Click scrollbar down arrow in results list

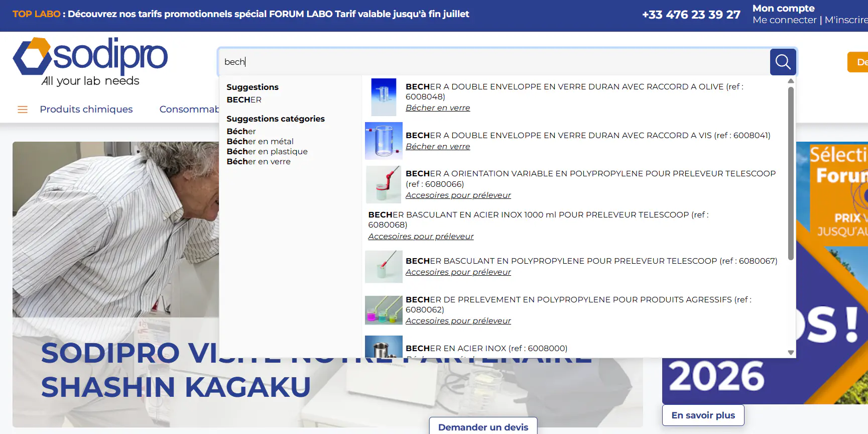click(791, 353)
